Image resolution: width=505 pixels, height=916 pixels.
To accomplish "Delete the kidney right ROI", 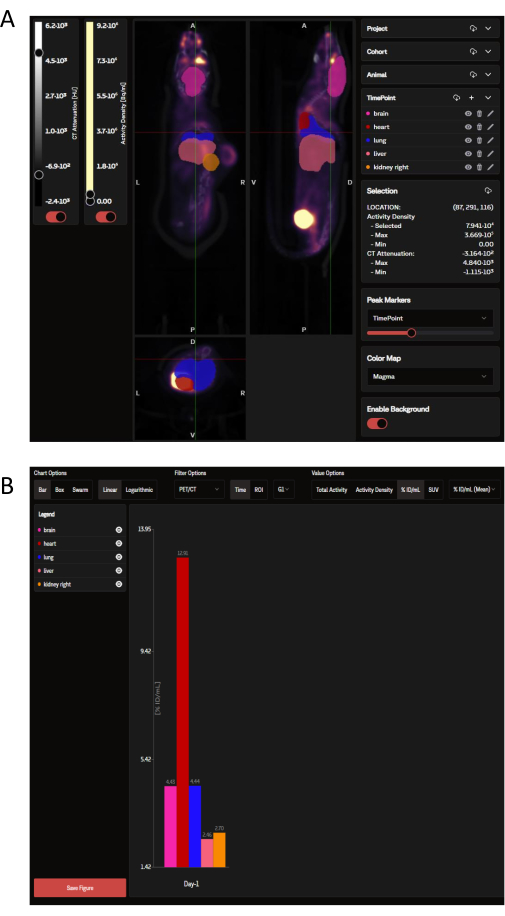I will click(x=479, y=167).
